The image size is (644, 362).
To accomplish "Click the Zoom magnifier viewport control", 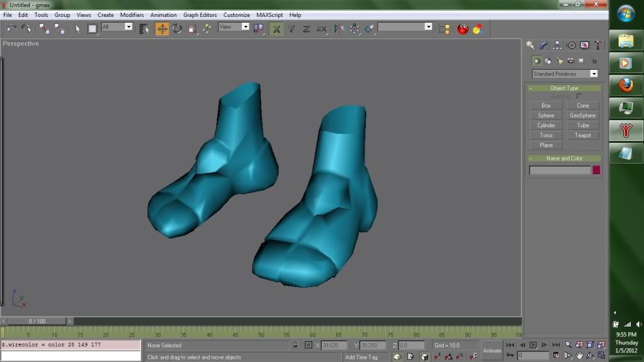I will tap(568, 345).
